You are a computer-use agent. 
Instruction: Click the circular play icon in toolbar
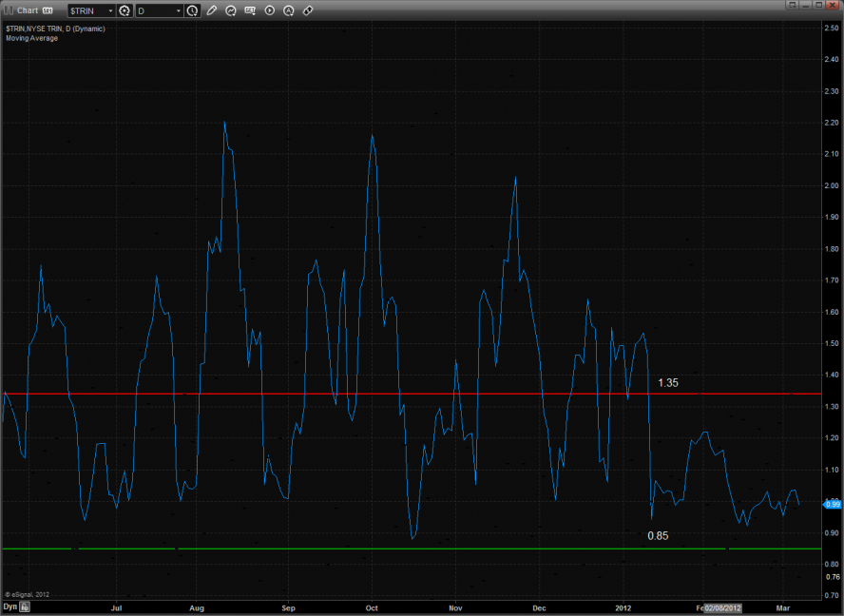[x=270, y=10]
